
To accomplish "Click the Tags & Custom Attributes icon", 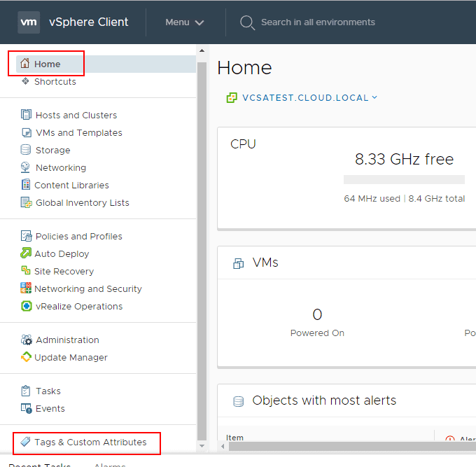I will click(25, 442).
